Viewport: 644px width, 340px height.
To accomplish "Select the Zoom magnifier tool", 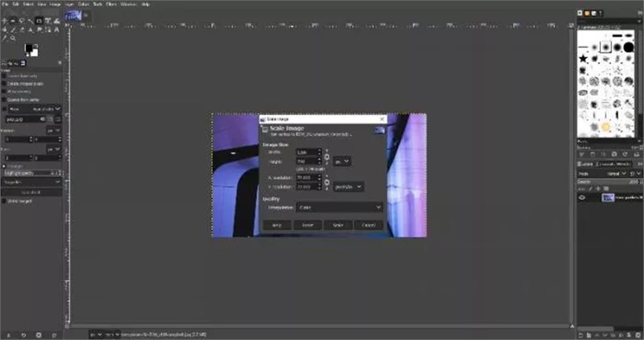I will 13,38.
